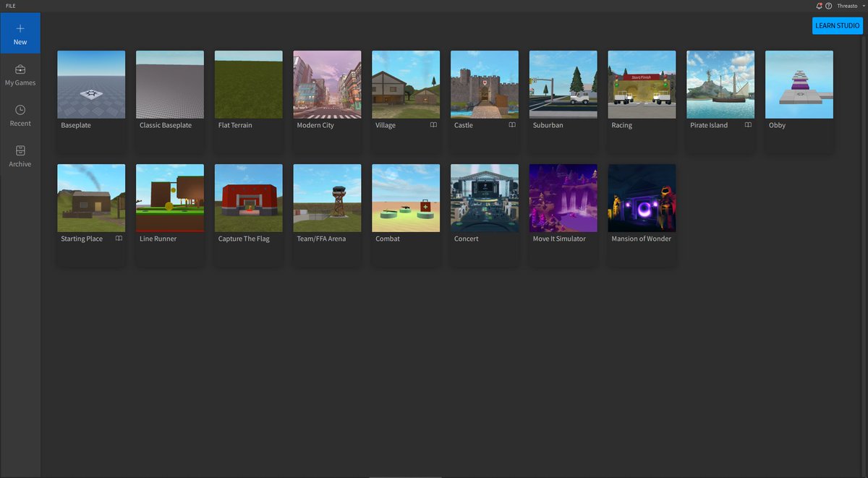Screen dimensions: 868x478
Task: Select the Classic Baseplate template thumbnail
Action: coord(170,85)
